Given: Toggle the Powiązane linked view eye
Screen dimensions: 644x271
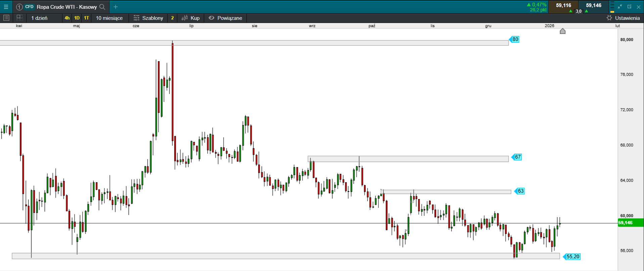Looking at the screenshot, I should (211, 18).
